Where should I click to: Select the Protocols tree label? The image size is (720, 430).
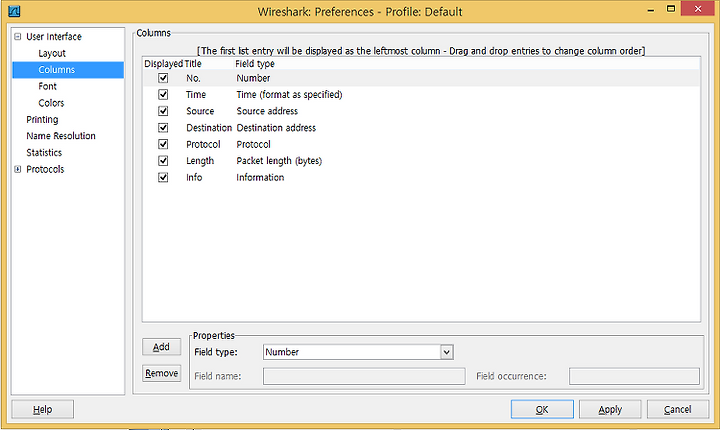click(x=45, y=169)
